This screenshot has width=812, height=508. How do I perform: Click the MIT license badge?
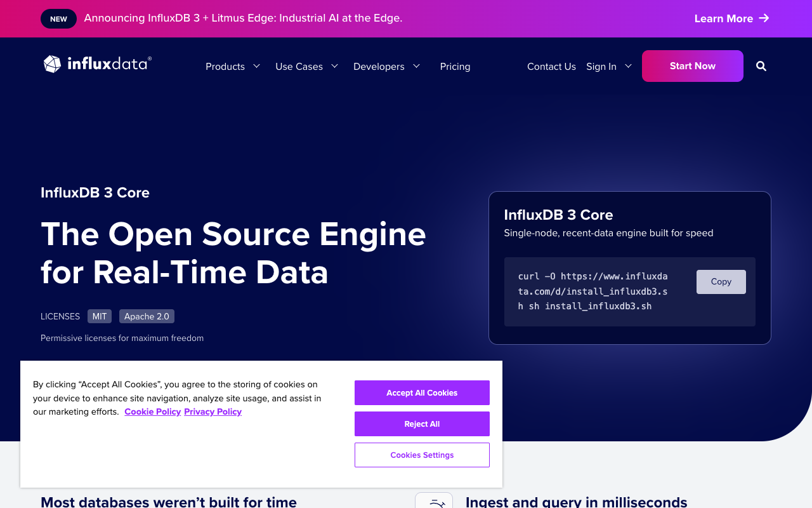click(100, 316)
